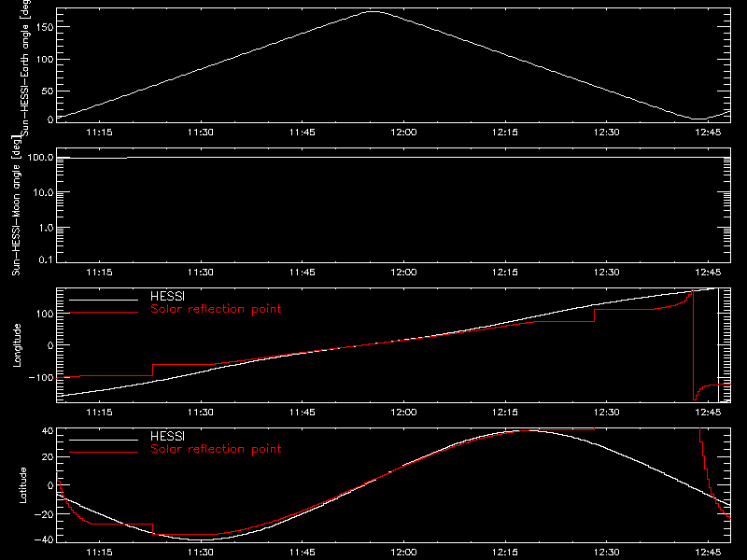Click -20 tick on Latitude axis
Screen dimensions: 747x560
pyautogui.click(x=44, y=514)
